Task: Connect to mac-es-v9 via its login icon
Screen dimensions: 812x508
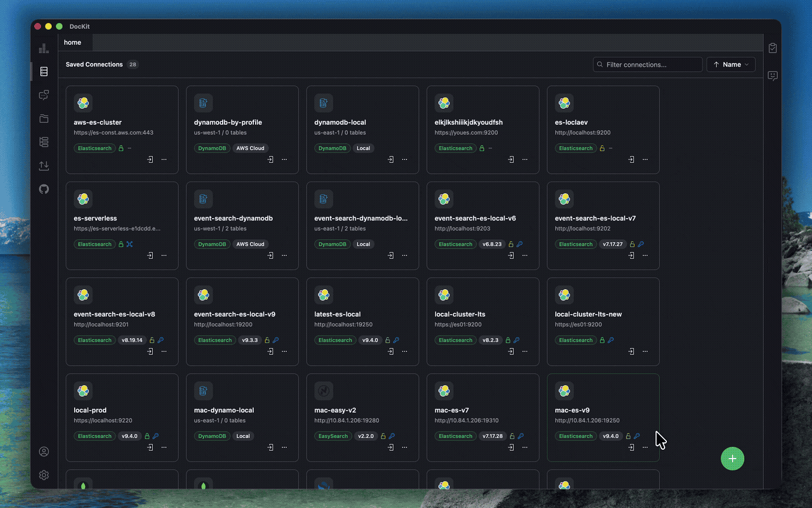Action: (x=632, y=447)
